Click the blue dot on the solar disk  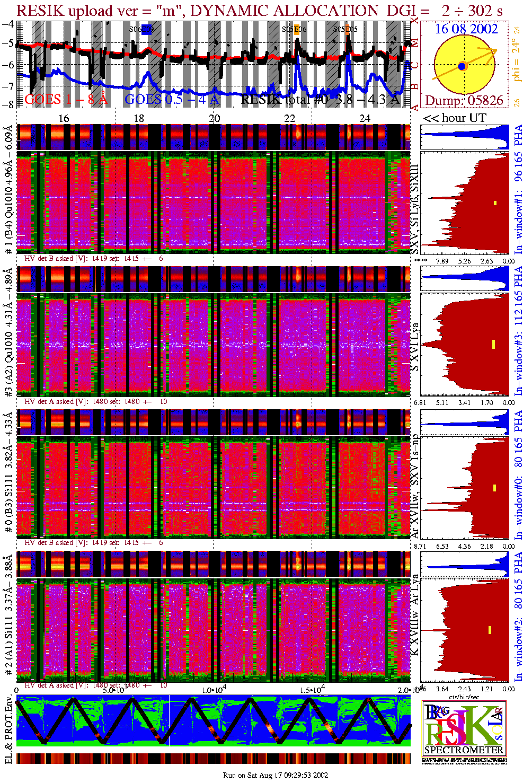(x=462, y=66)
